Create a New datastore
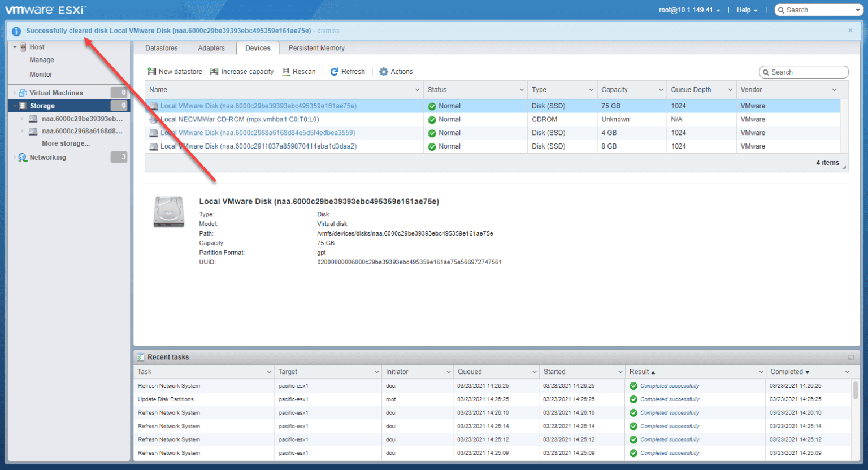 175,71
